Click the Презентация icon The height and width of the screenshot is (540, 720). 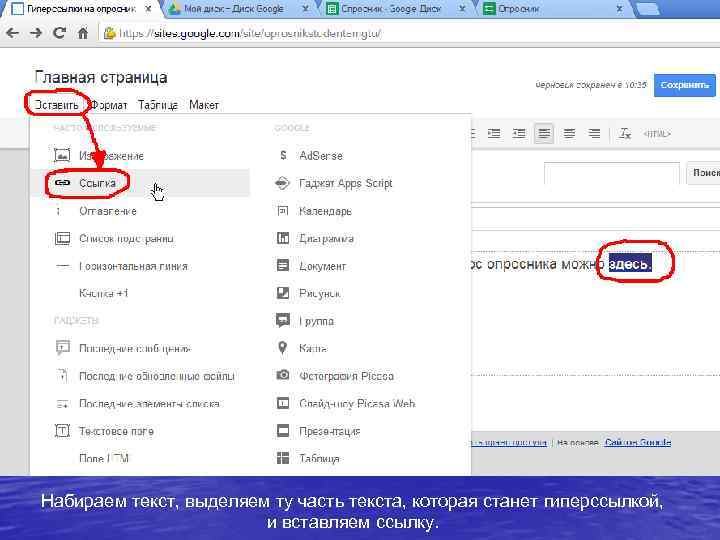pyautogui.click(x=283, y=431)
